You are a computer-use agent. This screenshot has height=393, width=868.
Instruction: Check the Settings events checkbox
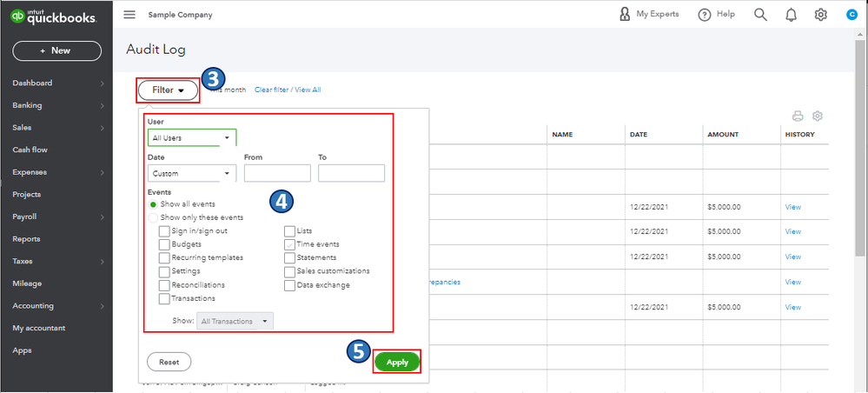pyautogui.click(x=164, y=271)
